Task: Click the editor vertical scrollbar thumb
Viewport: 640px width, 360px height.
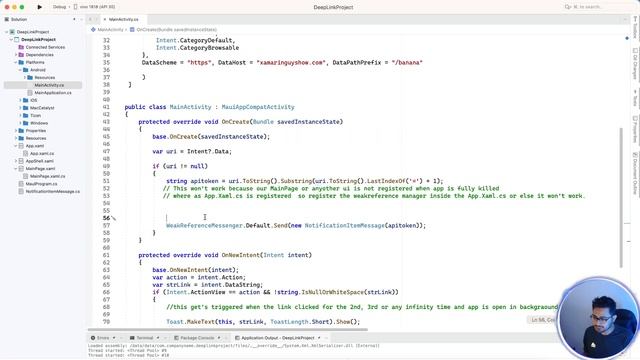Action: (622, 198)
